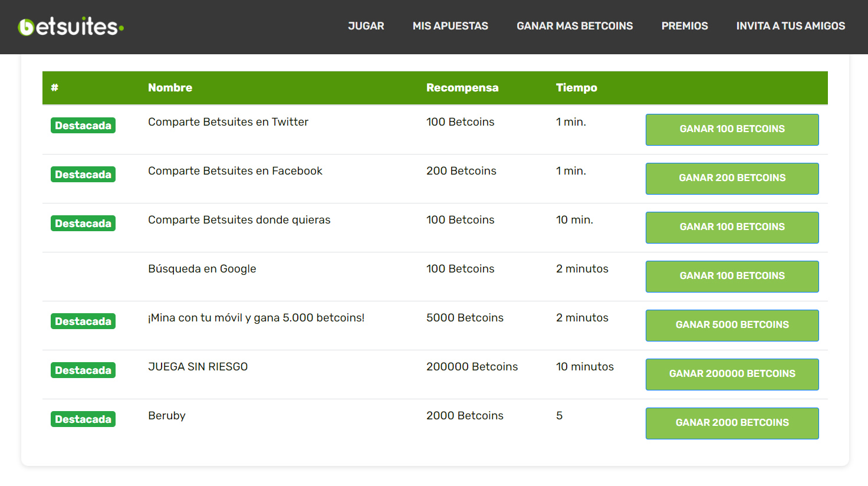Click GANAR 100 BETCOINS for Comparte donde quieras
The width and height of the screenshot is (868, 486).
tap(732, 227)
